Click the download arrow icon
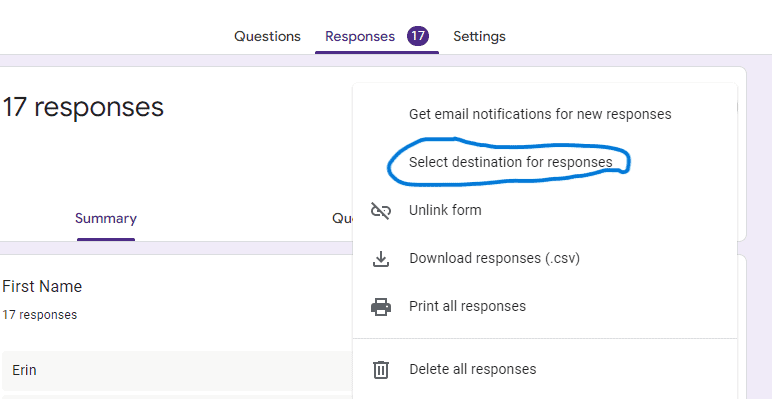Screen dimensions: 772x399 coord(381,259)
